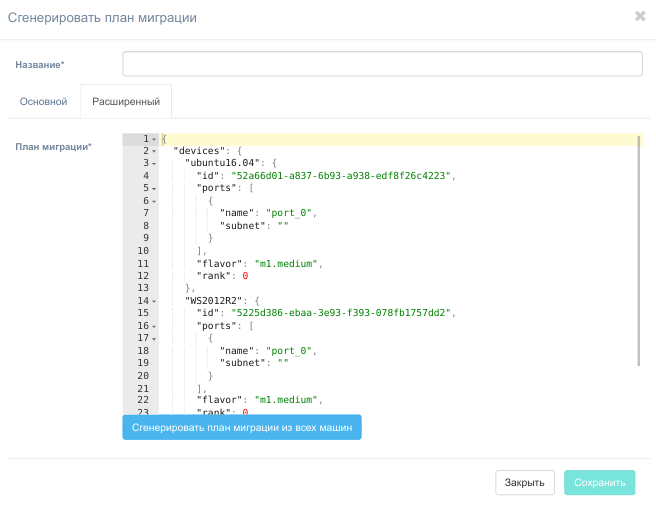656x523 pixels.
Task: Click line number 13 in the gutter
Action: tap(143, 288)
